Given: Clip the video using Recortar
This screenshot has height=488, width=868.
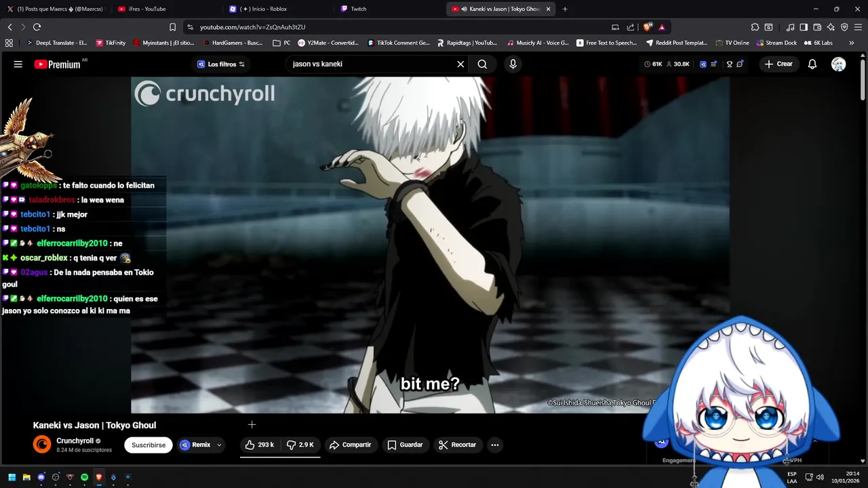Looking at the screenshot, I should point(457,445).
